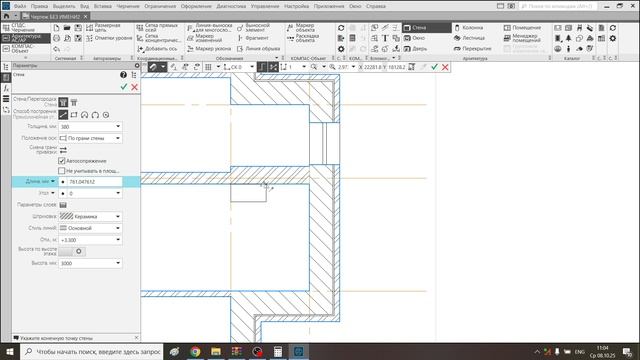
Task: Click green checkmark in view toolbar
Action: (x=434, y=67)
